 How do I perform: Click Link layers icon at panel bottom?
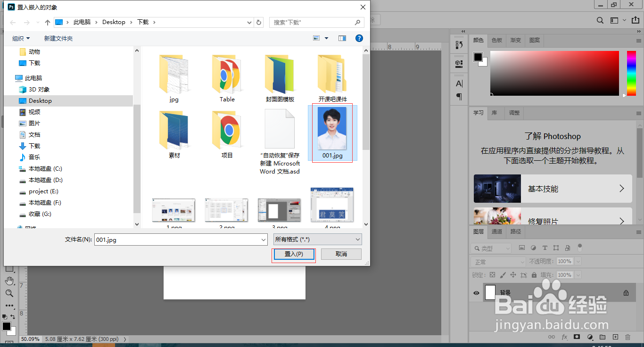(x=552, y=337)
